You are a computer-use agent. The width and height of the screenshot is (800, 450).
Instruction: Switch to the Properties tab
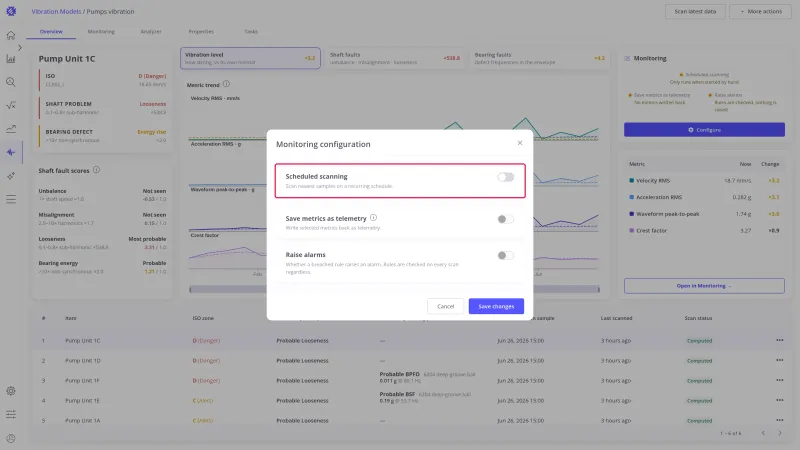click(x=201, y=32)
